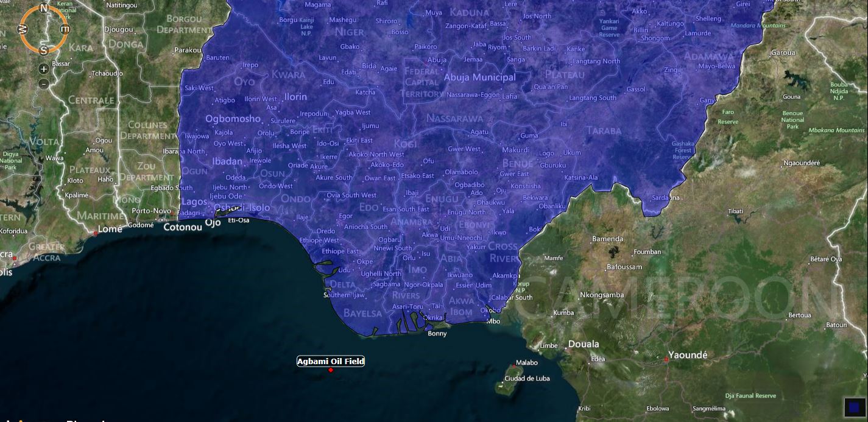Rotate map using the E compass button
The width and height of the screenshot is (868, 422).
click(65, 29)
